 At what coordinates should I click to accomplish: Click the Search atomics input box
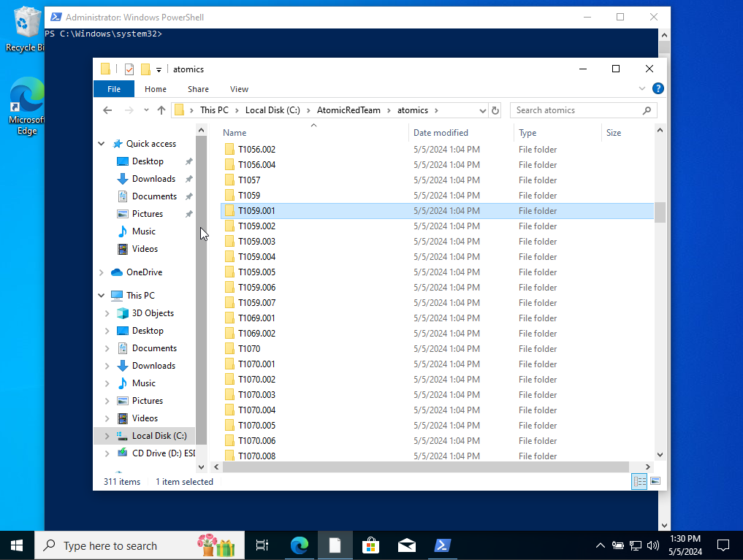(577, 110)
